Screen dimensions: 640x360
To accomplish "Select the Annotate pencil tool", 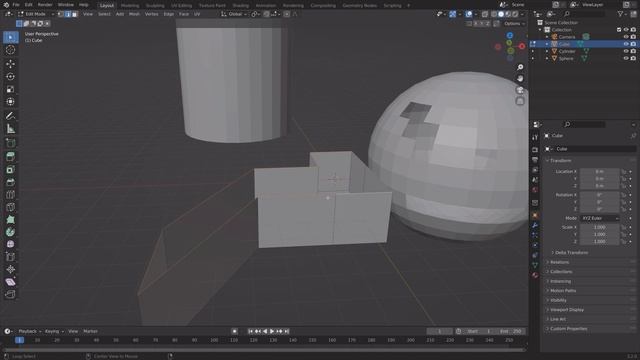I will (11, 116).
